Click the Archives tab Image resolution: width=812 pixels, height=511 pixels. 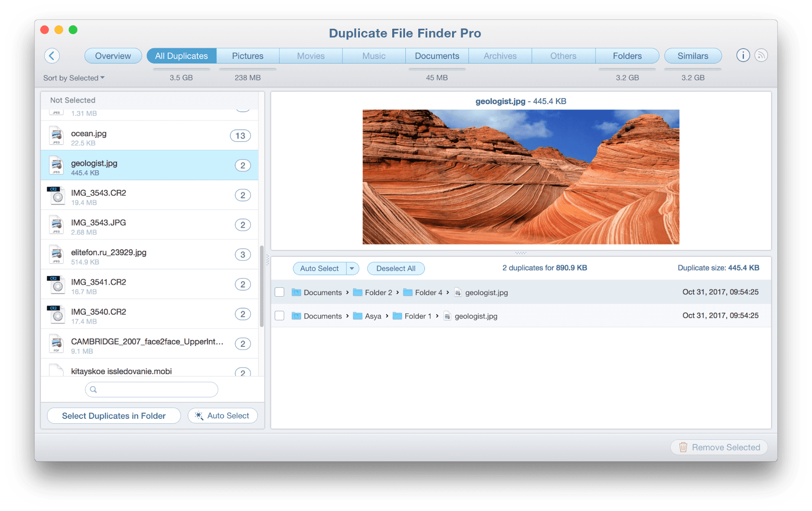point(498,56)
